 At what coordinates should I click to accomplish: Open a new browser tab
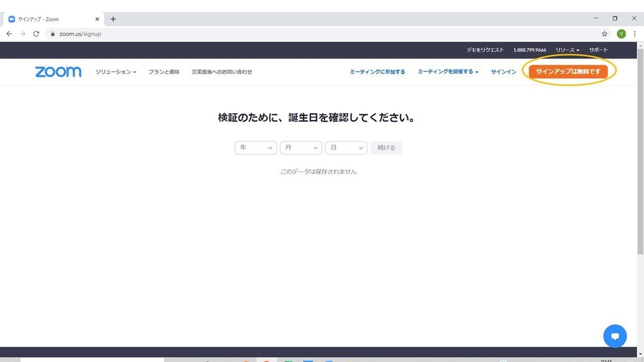click(x=113, y=19)
